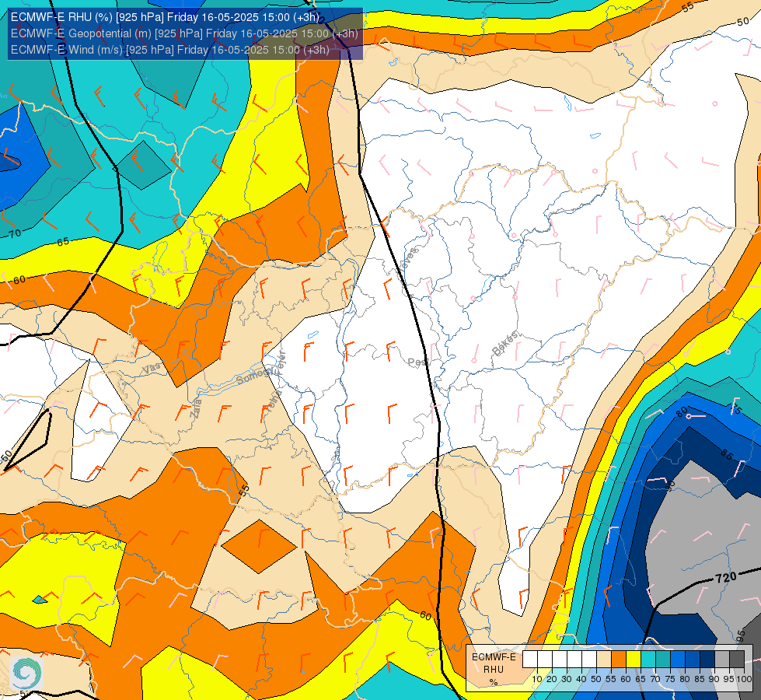The height and width of the screenshot is (700, 761).
Task: Click the '65' humidity contour label on the map
Action: (x=63, y=241)
